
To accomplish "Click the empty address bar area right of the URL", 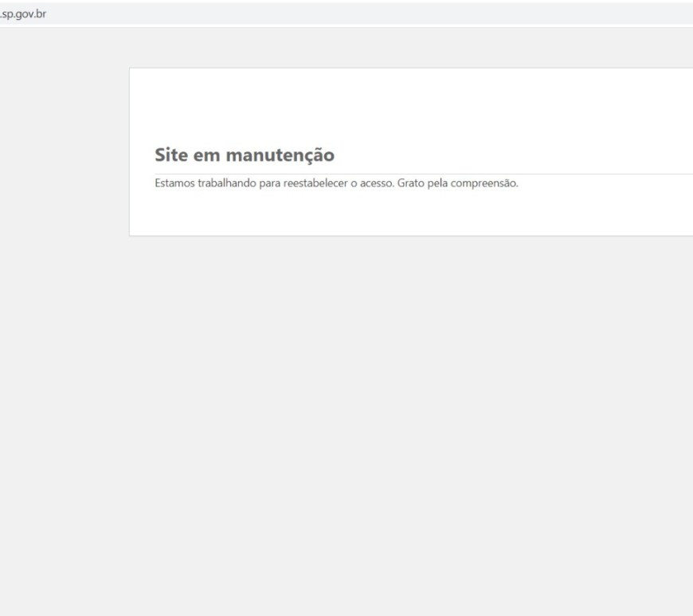I will pos(358,13).
